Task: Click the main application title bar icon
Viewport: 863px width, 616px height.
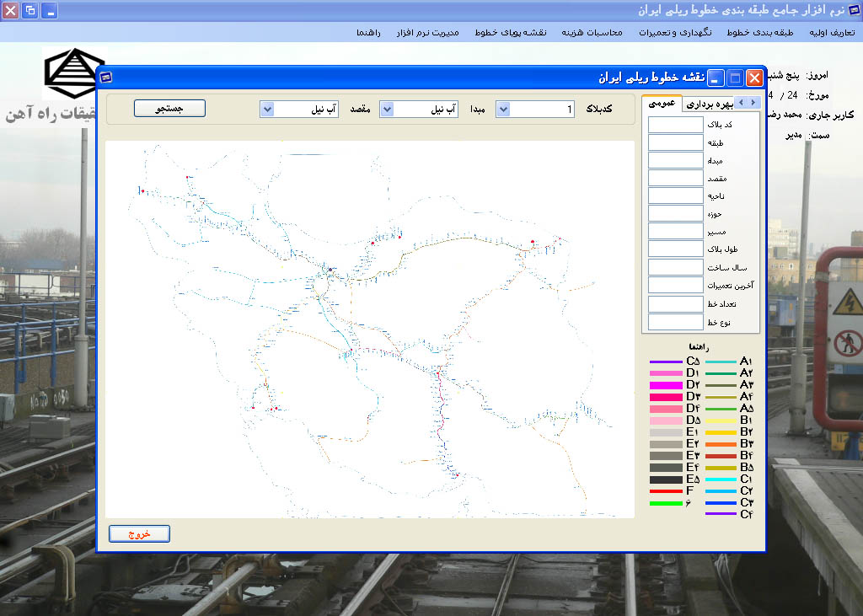Action: coord(855,10)
